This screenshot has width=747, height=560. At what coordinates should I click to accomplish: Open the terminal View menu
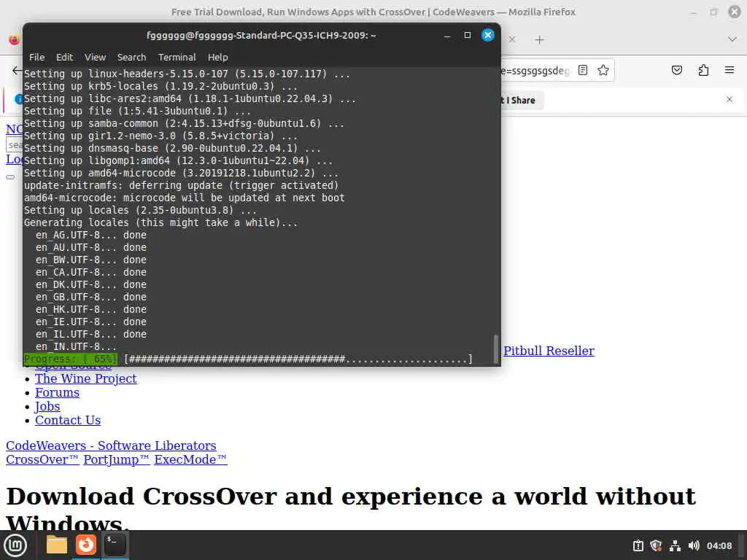96,57
